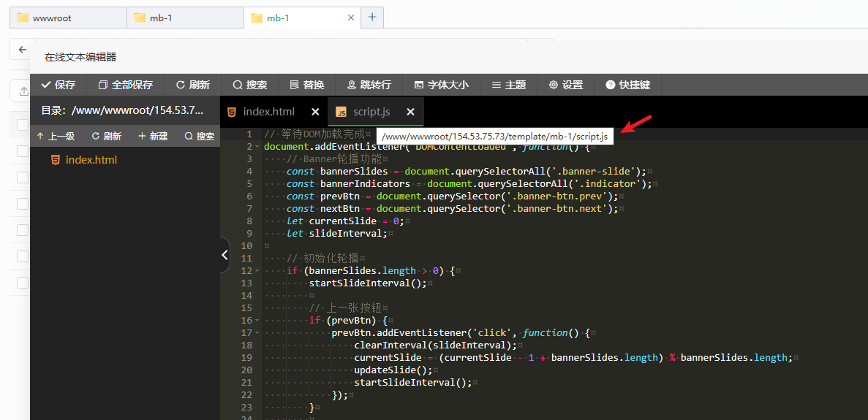Switch to the index.html editor tab
Image resolution: width=868 pixels, height=420 pixels.
click(x=268, y=112)
